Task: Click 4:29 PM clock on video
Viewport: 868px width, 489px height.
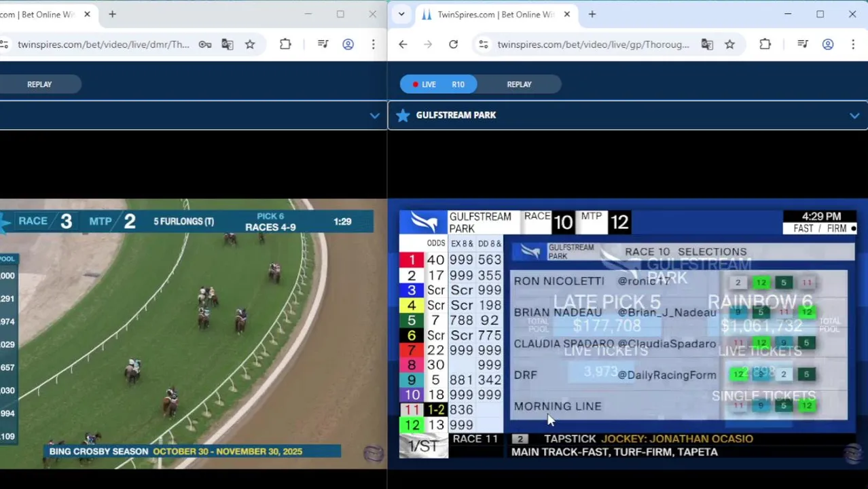Action: pos(821,217)
